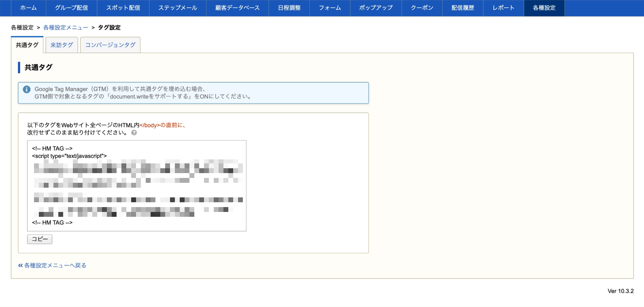The image size is (644, 307).
Task: Go to スポット配信 section
Action: (x=123, y=8)
